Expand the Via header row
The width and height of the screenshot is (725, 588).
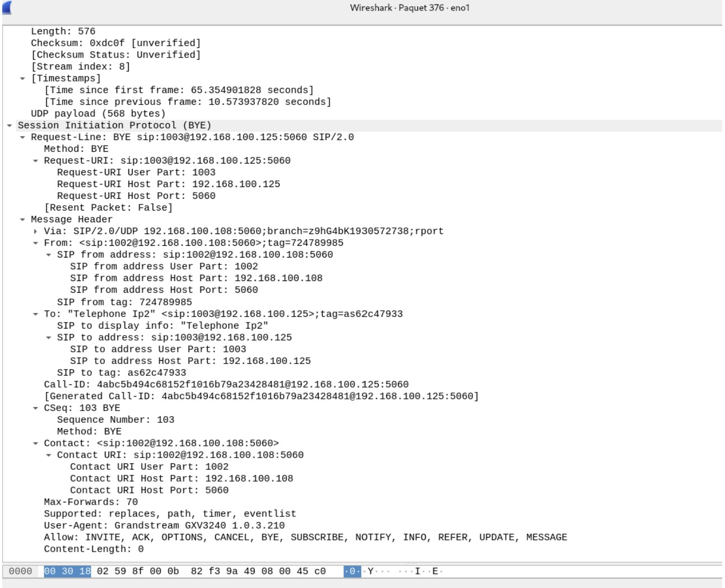35,231
